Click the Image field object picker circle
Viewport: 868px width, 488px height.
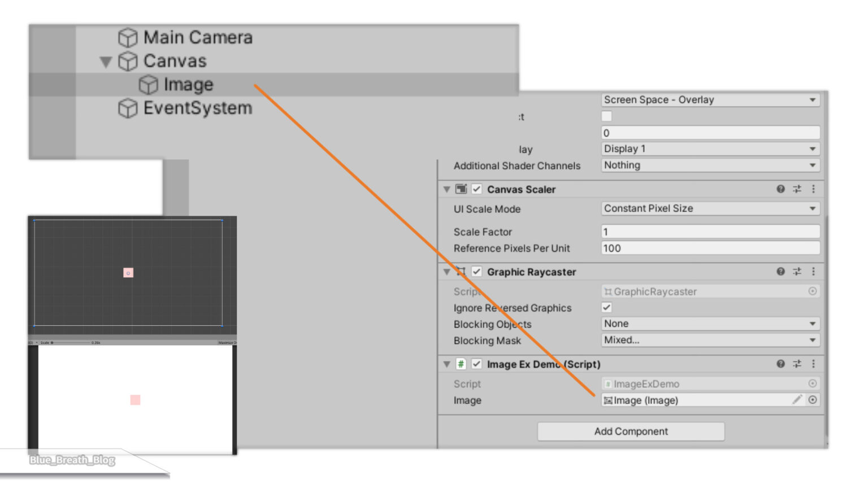click(x=813, y=400)
